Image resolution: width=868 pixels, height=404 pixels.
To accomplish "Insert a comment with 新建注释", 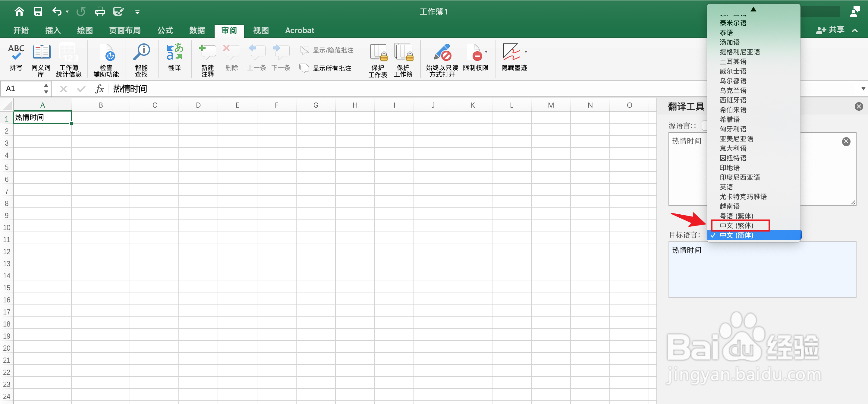I will click(x=207, y=57).
